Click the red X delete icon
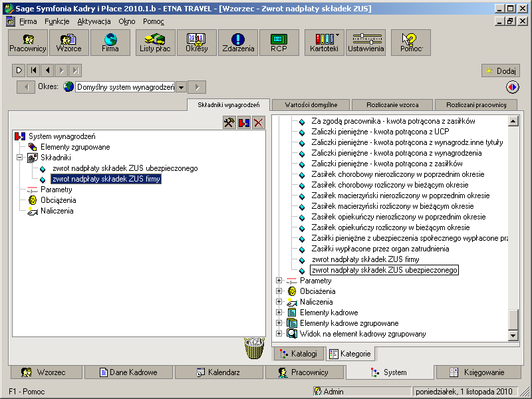The image size is (532, 399). (x=258, y=122)
